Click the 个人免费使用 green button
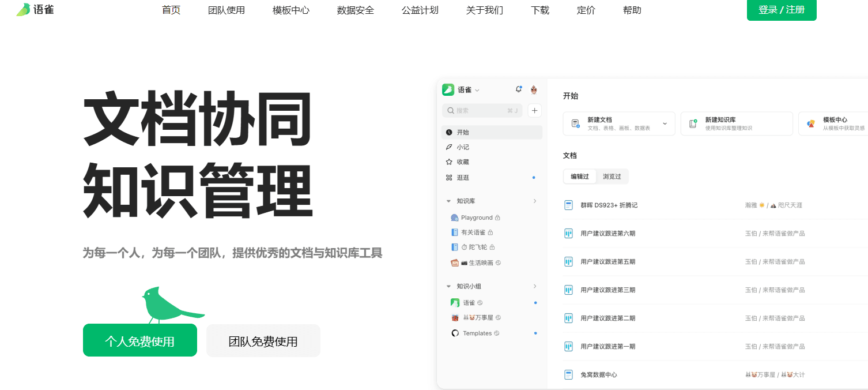 tap(140, 340)
